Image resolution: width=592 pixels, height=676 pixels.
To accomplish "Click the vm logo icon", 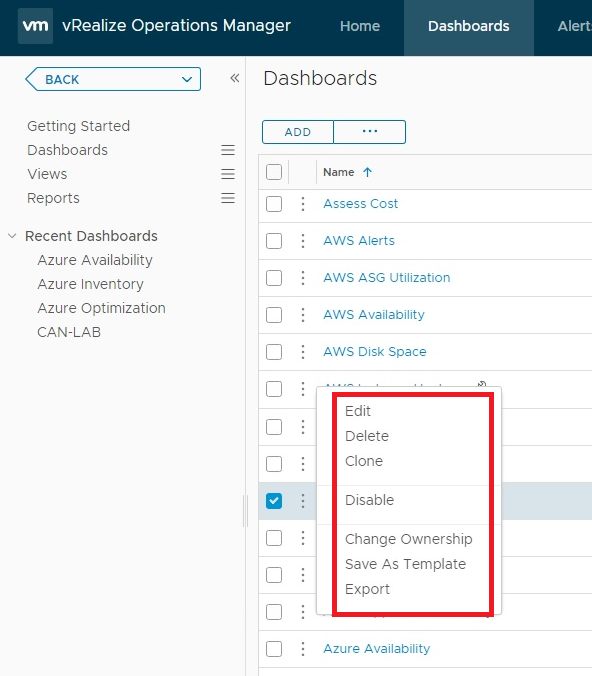I will click(35, 26).
